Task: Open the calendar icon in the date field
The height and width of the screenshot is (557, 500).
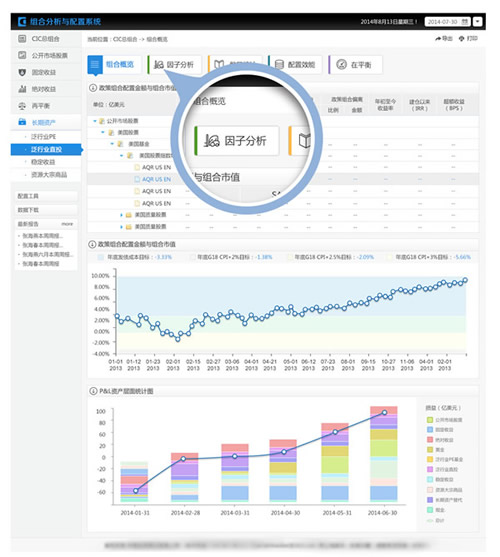Action: pyautogui.click(x=465, y=22)
